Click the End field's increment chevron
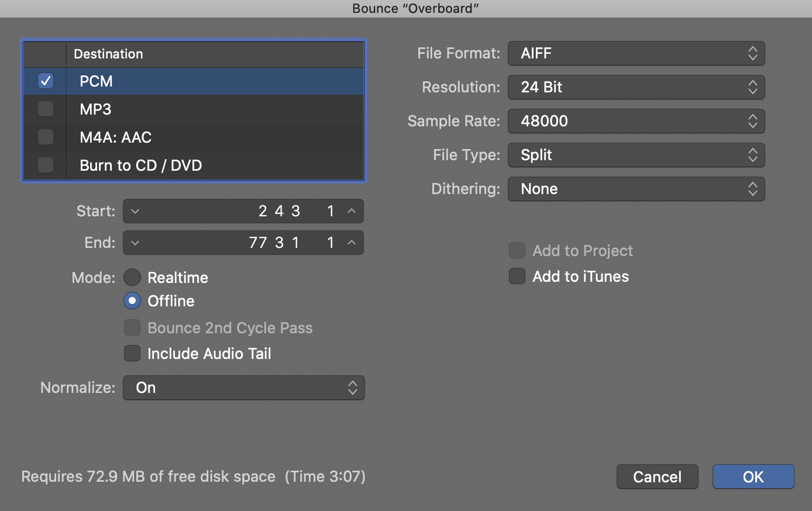Screen dimensions: 812x511 click(352, 243)
